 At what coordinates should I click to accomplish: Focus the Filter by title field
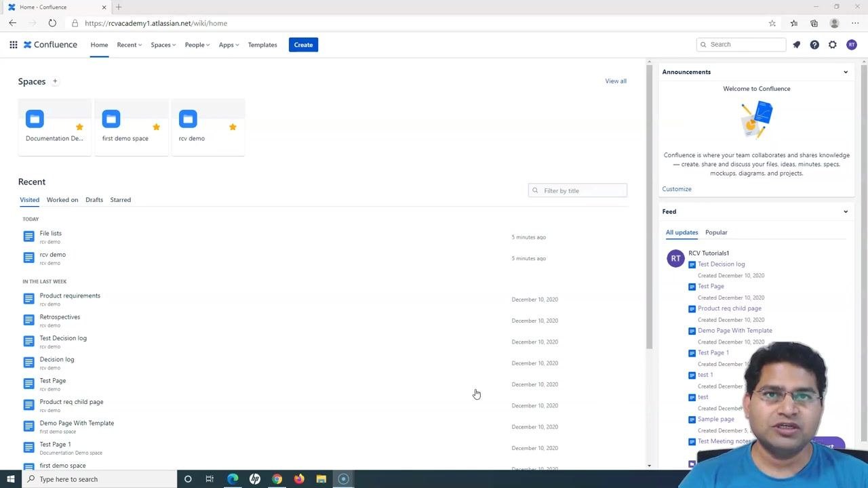(x=578, y=190)
